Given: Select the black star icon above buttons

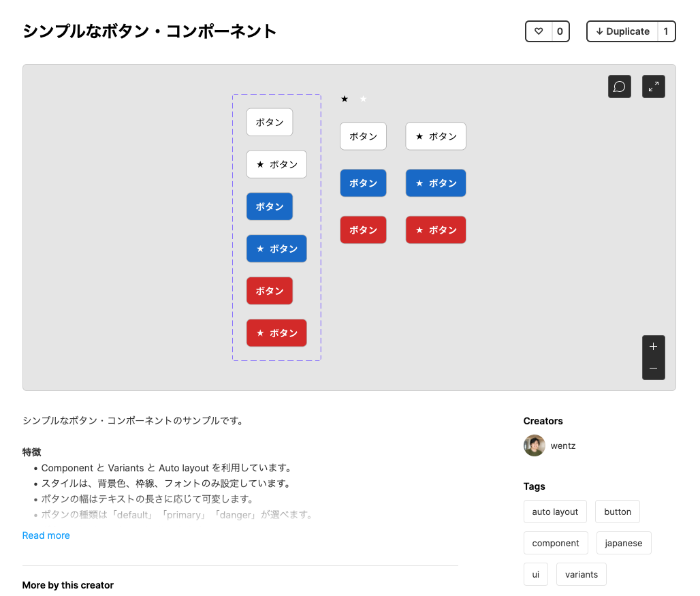Looking at the screenshot, I should 345,99.
